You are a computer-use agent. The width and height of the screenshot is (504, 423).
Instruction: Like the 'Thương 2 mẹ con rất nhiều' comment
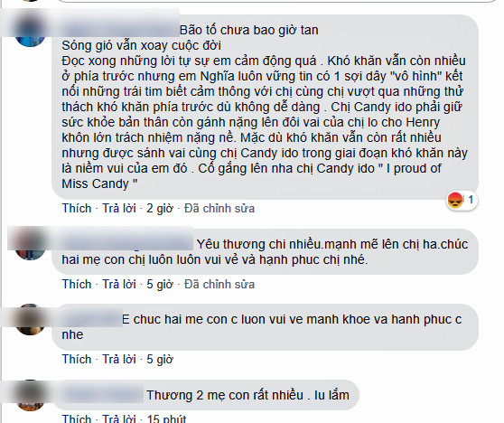(x=77, y=418)
